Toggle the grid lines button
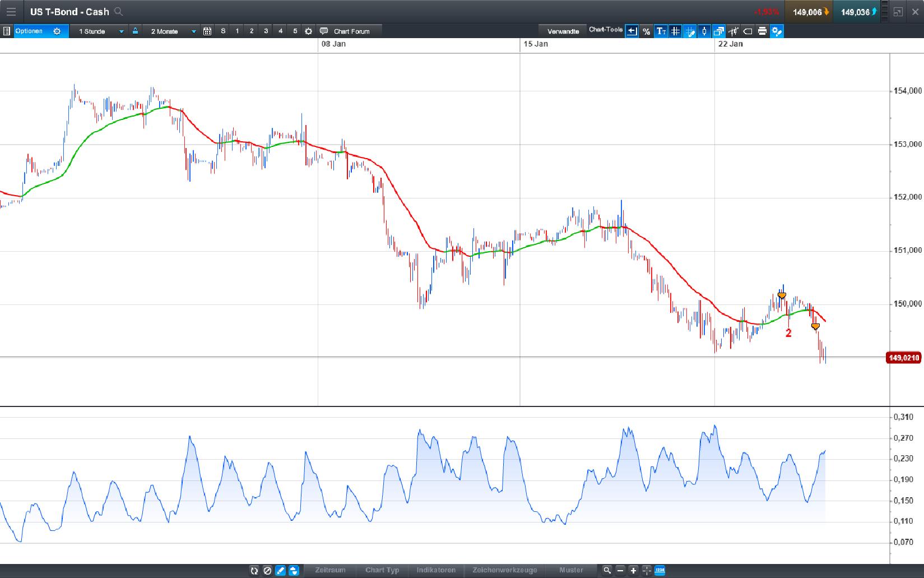 click(675, 31)
